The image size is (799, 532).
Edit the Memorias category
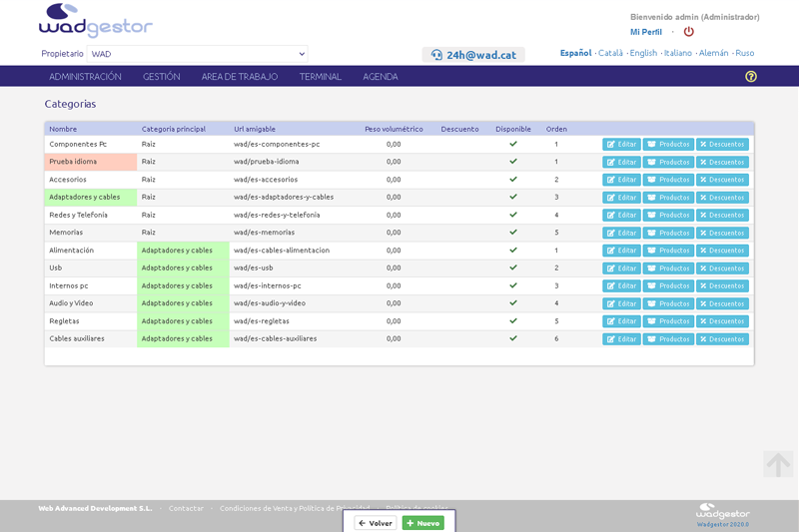[x=621, y=233]
